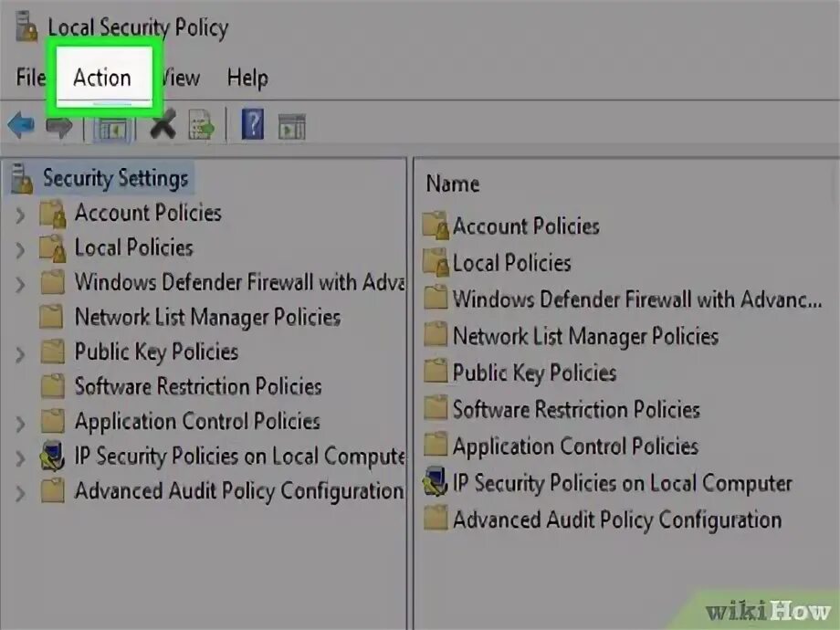The width and height of the screenshot is (840, 630).
Task: Click the Delete X toolbar icon
Action: [x=163, y=124]
